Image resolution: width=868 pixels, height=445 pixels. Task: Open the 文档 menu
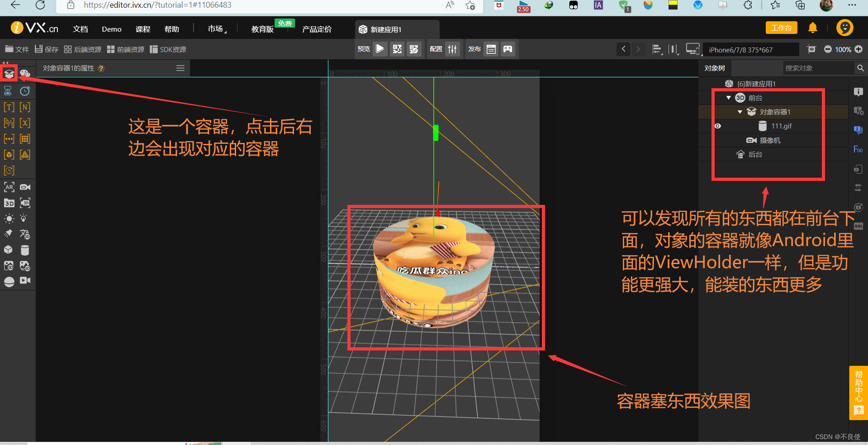(x=81, y=28)
